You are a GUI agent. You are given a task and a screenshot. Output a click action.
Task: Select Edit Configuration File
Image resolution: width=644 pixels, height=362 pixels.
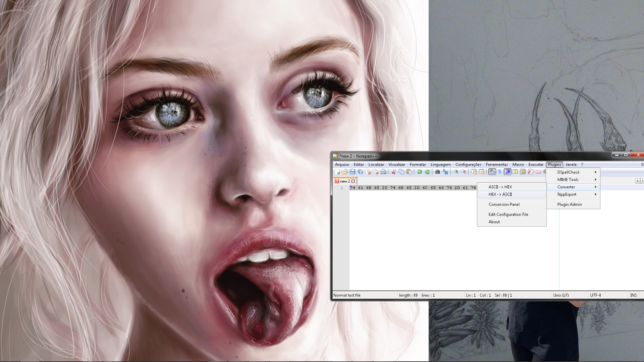click(x=512, y=215)
